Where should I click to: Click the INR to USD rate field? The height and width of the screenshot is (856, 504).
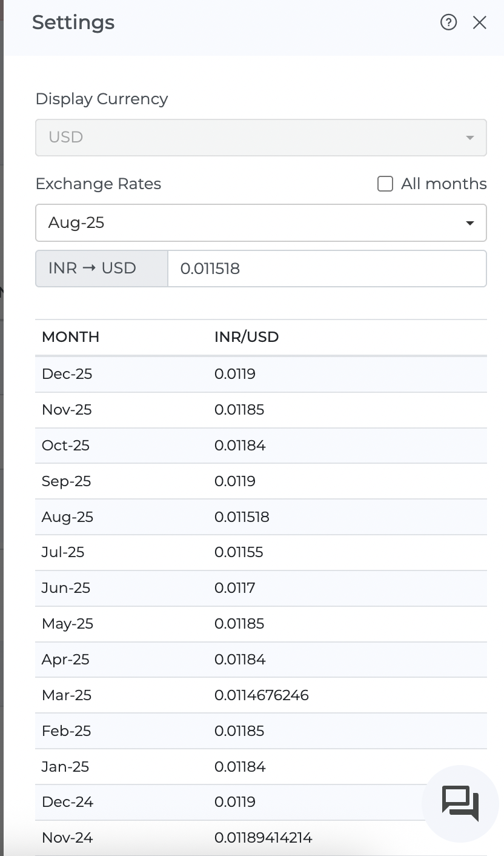(x=326, y=269)
